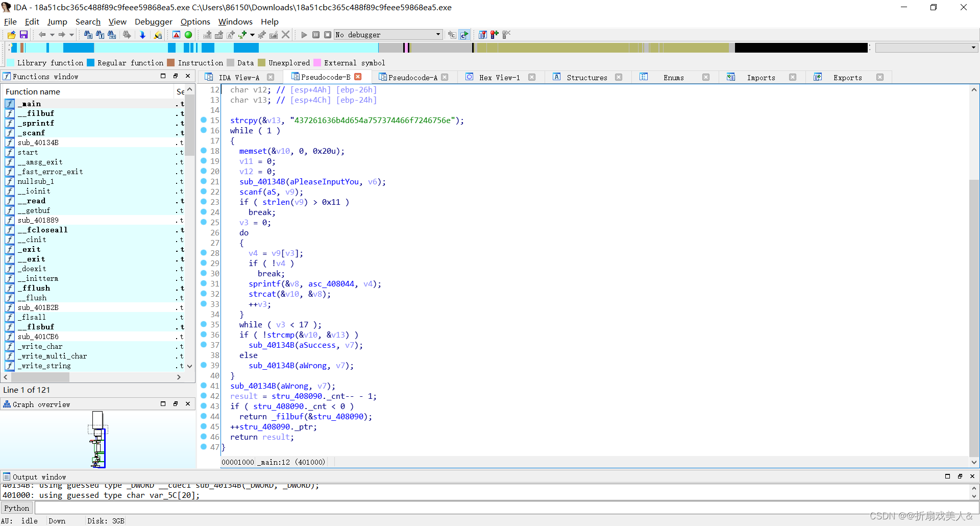Switch to the Imports tab
The width and height of the screenshot is (980, 526).
coord(761,78)
